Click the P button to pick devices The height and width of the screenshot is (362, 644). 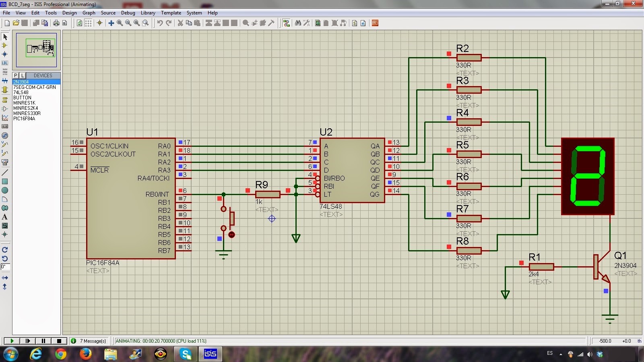point(15,75)
